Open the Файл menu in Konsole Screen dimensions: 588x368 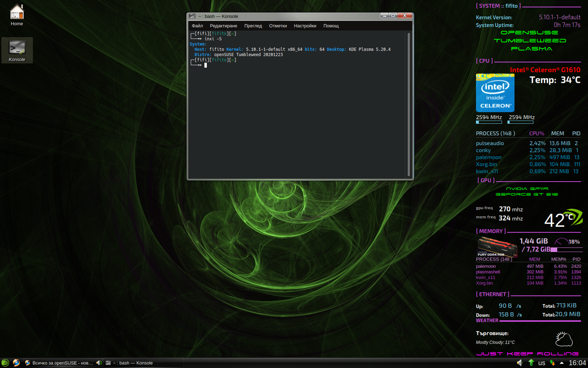pos(197,26)
